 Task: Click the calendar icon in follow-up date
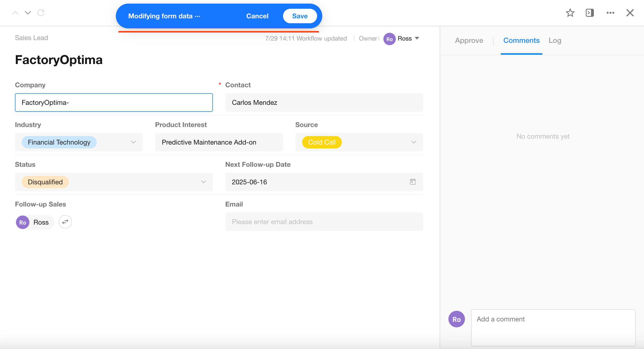tap(413, 182)
